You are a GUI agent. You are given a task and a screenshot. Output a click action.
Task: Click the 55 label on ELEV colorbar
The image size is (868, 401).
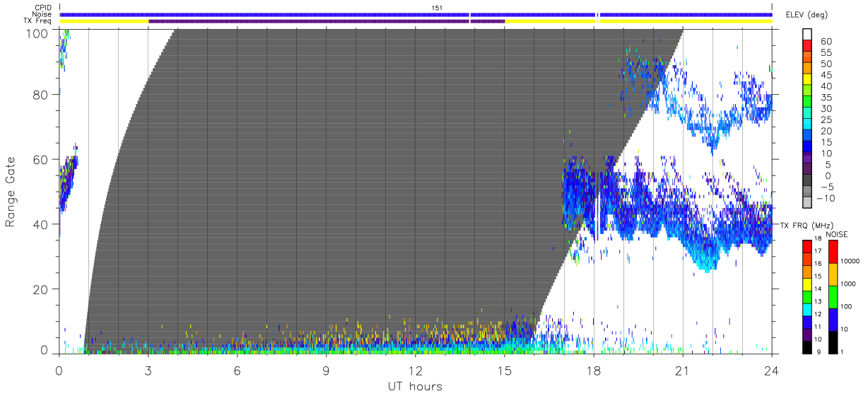point(825,53)
